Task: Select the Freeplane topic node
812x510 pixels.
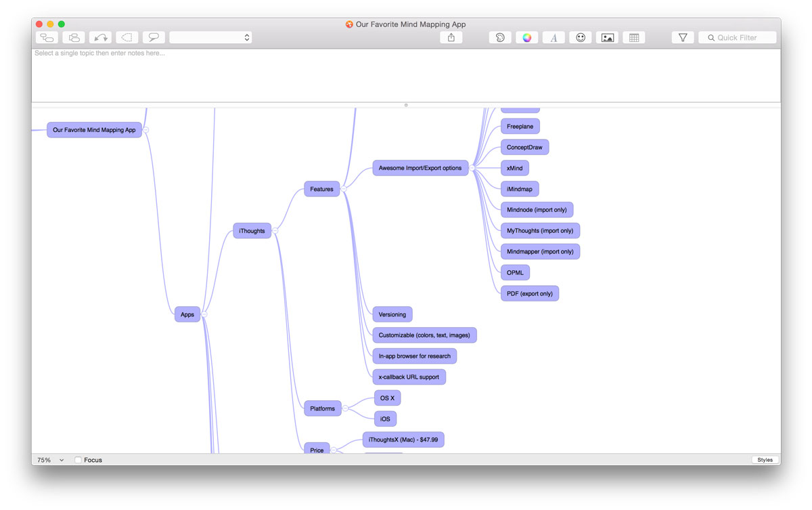Action: [x=520, y=126]
